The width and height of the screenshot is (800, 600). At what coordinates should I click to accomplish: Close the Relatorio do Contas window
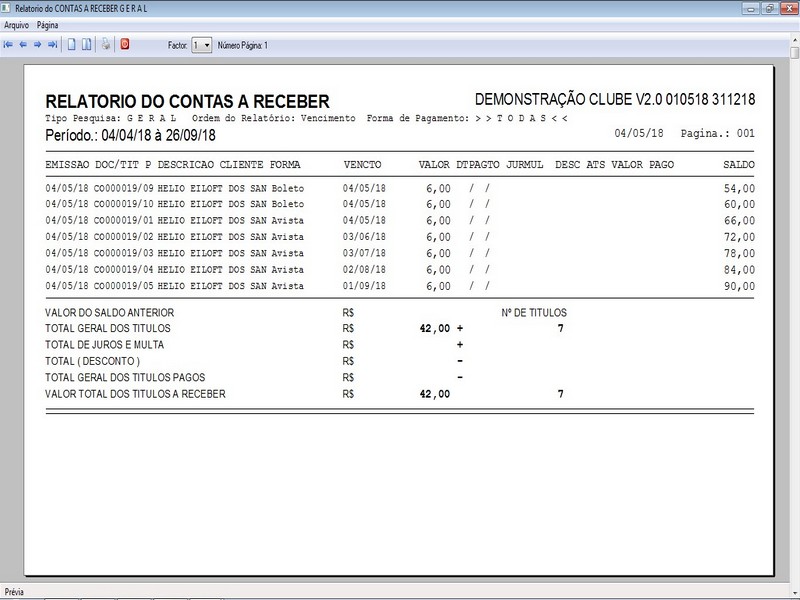tap(787, 8)
